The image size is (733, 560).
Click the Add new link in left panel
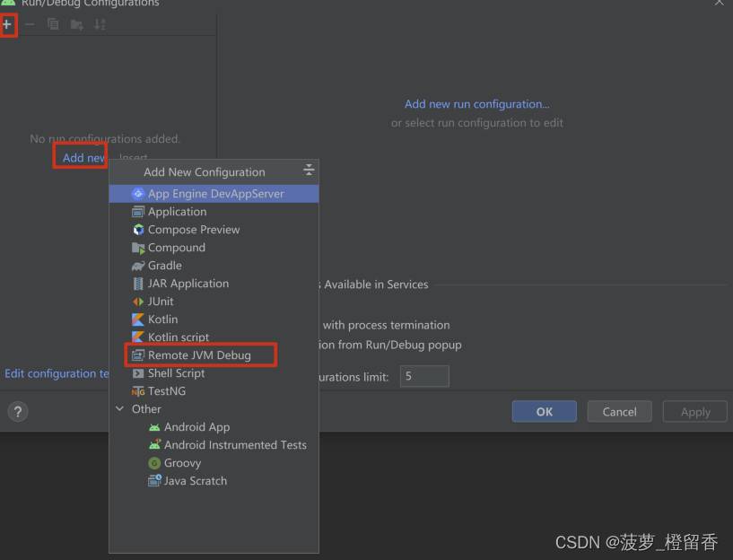(83, 158)
